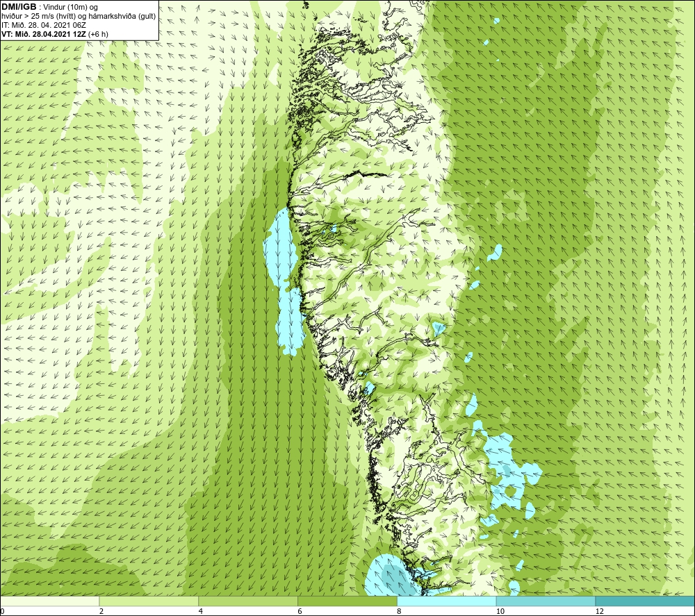Select the 0–2 color bar segment

(x=49, y=601)
